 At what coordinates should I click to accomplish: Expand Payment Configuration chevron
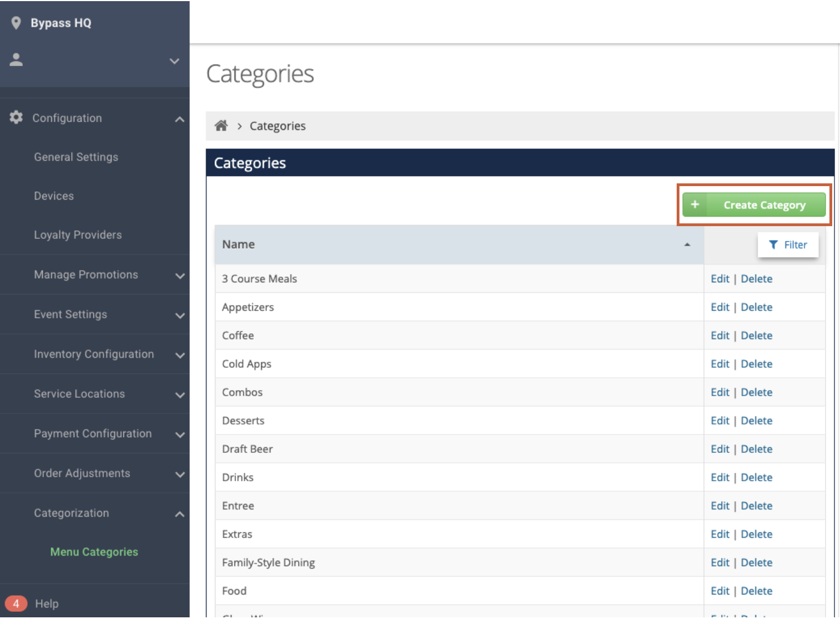(179, 435)
